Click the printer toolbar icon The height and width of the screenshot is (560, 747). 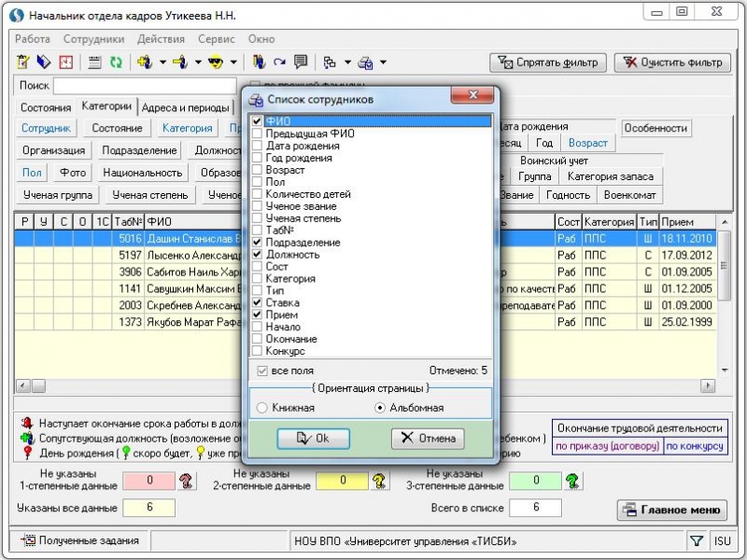point(365,62)
